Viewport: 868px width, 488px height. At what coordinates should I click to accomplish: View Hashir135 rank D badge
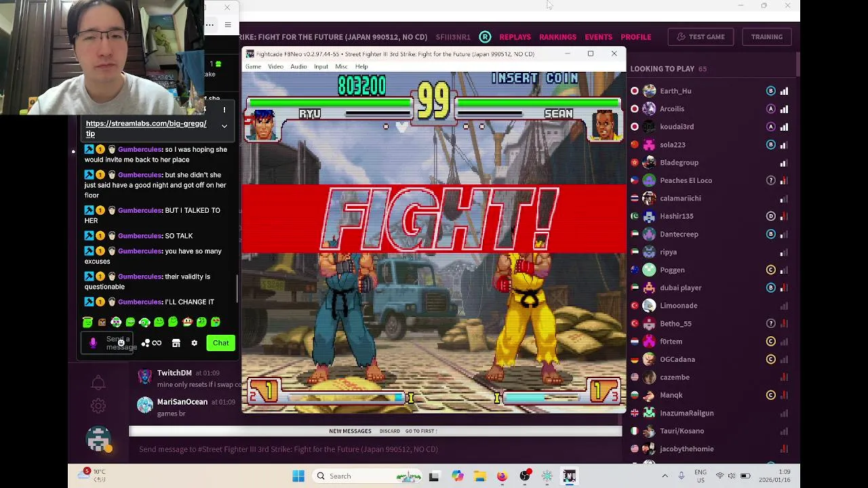[770, 216]
